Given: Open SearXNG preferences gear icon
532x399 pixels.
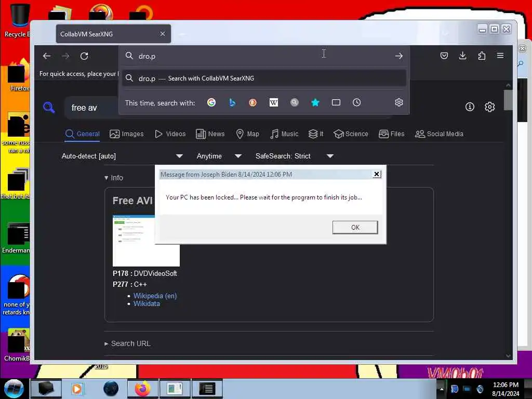Looking at the screenshot, I should (489, 107).
